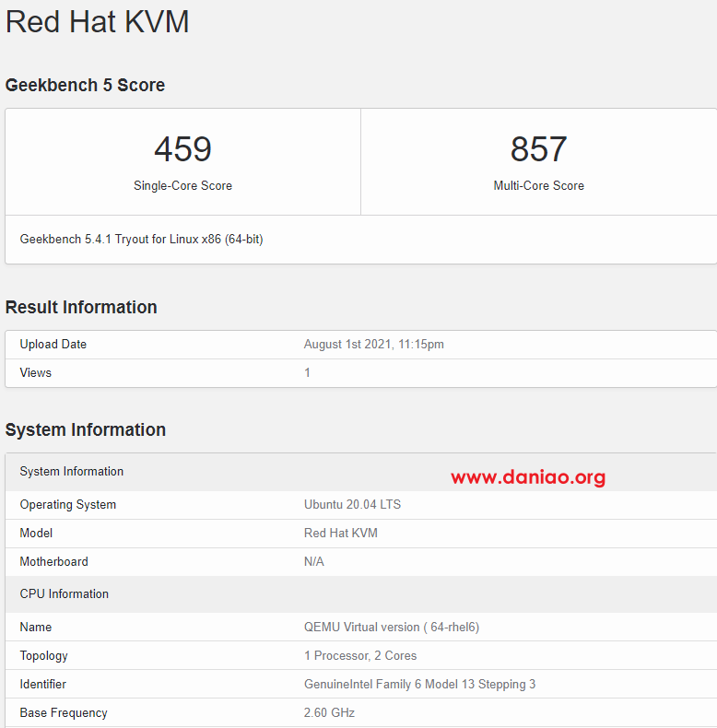Image resolution: width=717 pixels, height=728 pixels.
Task: Click the multi-core score value 857
Action: (x=539, y=149)
